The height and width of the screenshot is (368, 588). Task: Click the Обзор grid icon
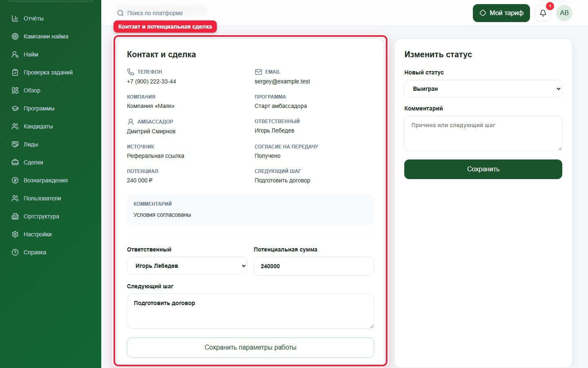point(15,90)
